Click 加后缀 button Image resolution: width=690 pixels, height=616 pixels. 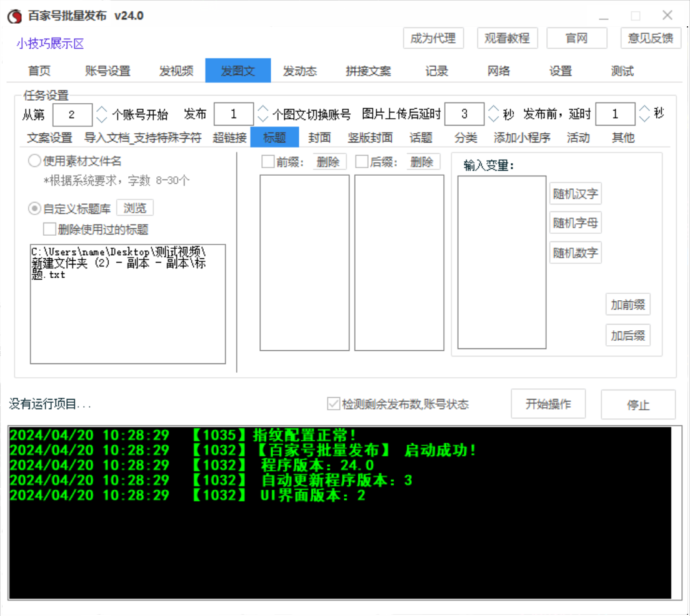coord(628,336)
